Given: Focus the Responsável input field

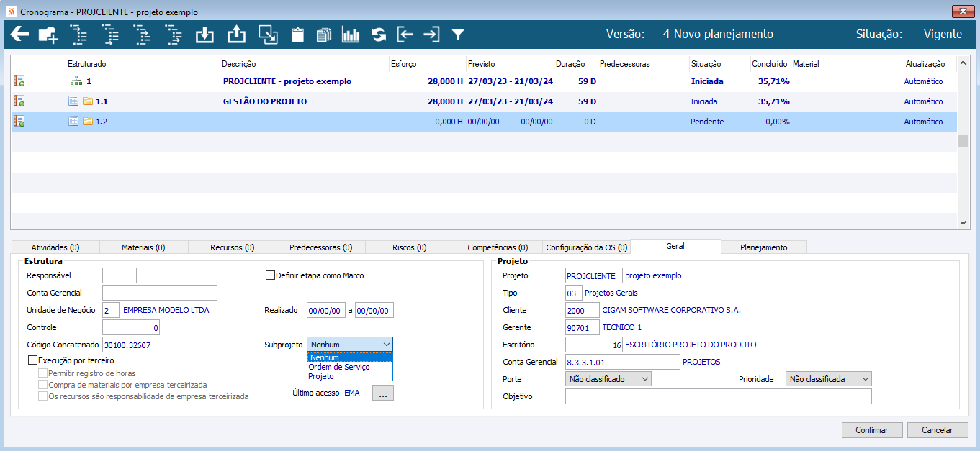Looking at the screenshot, I should coord(120,275).
